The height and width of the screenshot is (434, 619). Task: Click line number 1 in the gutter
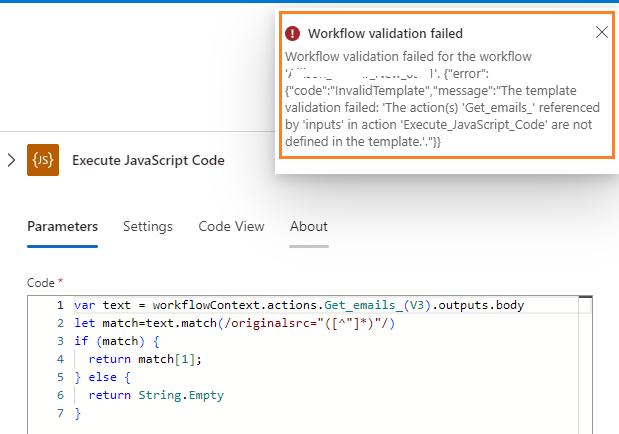tap(60, 305)
